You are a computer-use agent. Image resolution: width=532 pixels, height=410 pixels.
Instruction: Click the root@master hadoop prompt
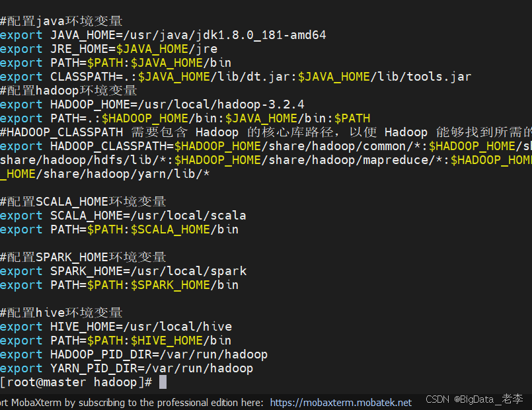73,382
